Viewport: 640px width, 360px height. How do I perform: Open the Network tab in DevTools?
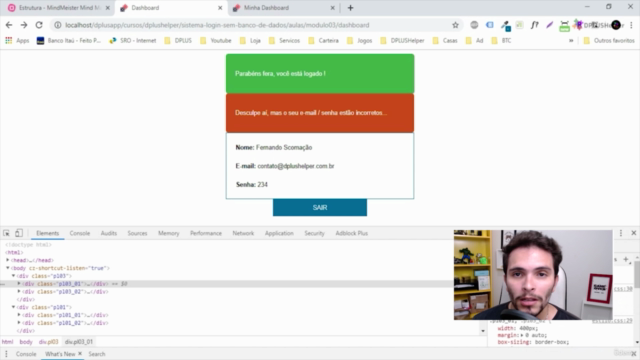tap(243, 233)
